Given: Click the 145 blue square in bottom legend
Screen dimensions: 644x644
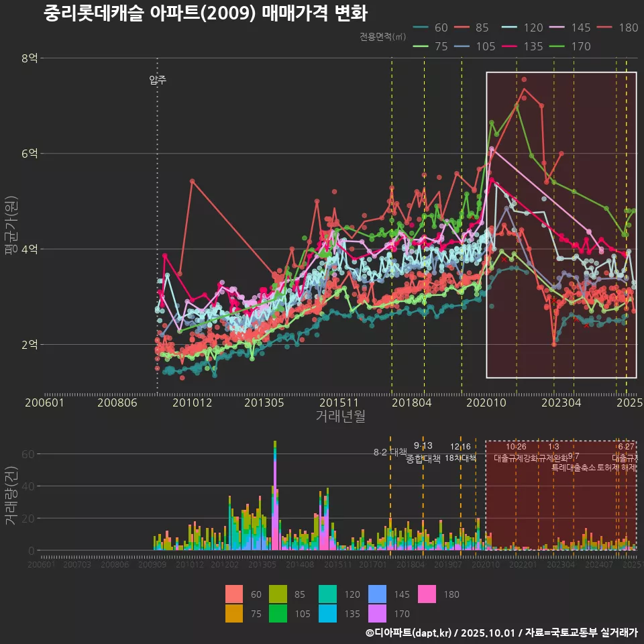Looking at the screenshot, I should click(379, 594).
